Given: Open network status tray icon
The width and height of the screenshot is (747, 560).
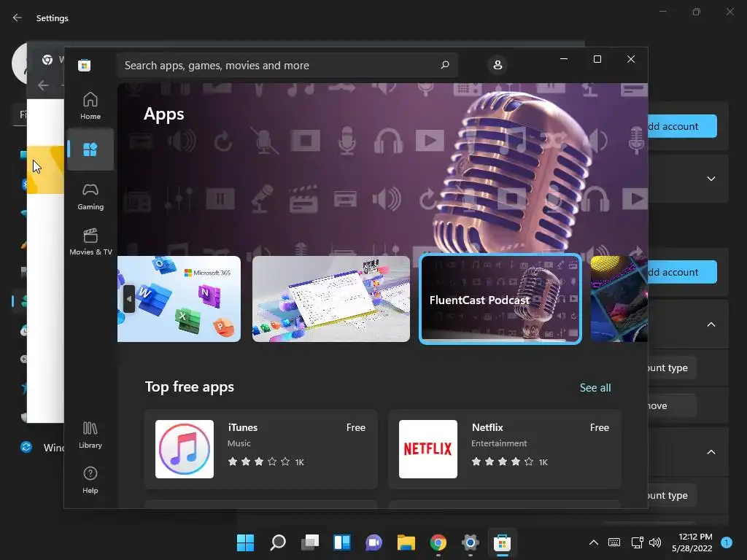Looking at the screenshot, I should (637, 542).
